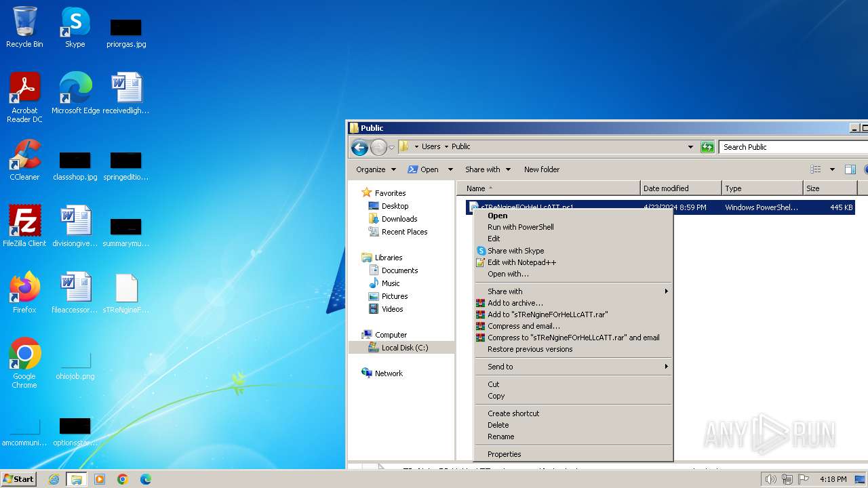Refresh the Public folder view
Screen dimensions: 868x488
point(707,147)
